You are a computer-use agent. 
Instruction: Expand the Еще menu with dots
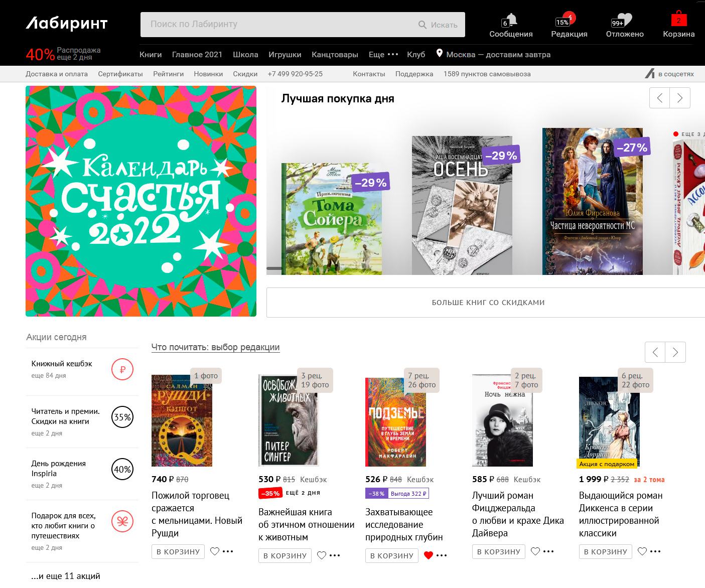pyautogui.click(x=383, y=55)
